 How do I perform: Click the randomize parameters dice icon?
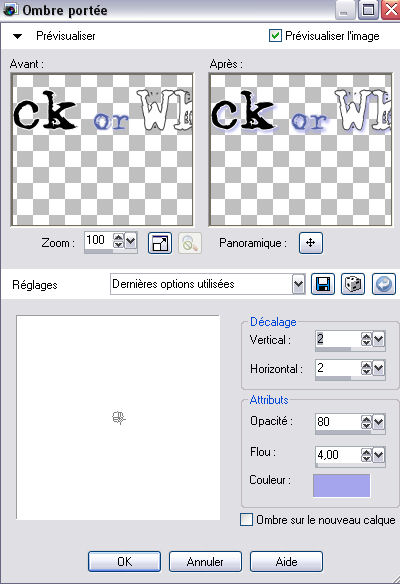[x=353, y=285]
